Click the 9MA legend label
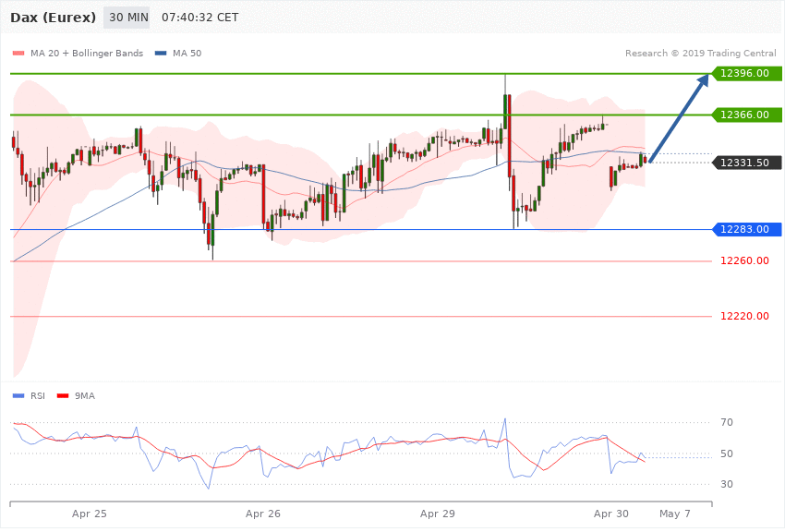 [85, 396]
